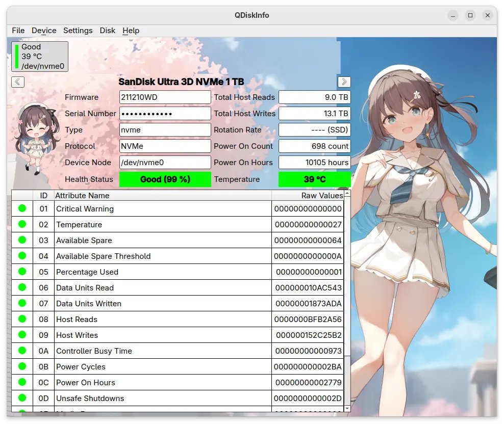The width and height of the screenshot is (504, 425).
Task: Click green status dot for Unsafe Shutdowns
Action: pos(22,397)
